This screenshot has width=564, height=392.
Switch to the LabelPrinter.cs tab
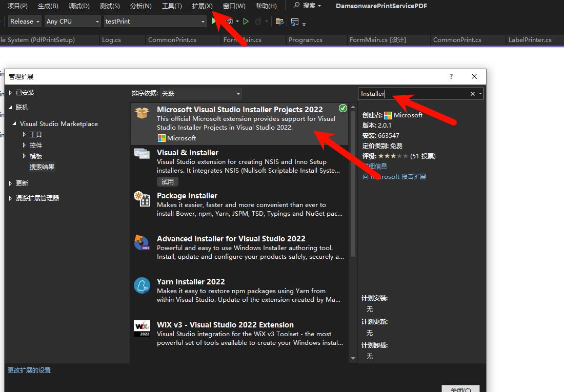[x=530, y=40]
